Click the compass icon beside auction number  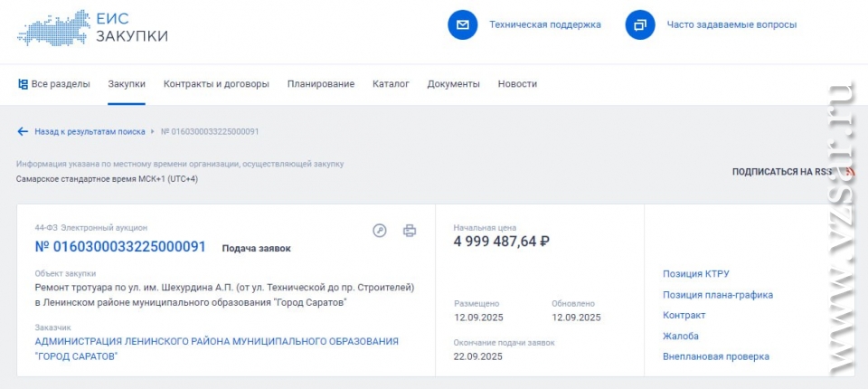tap(380, 231)
